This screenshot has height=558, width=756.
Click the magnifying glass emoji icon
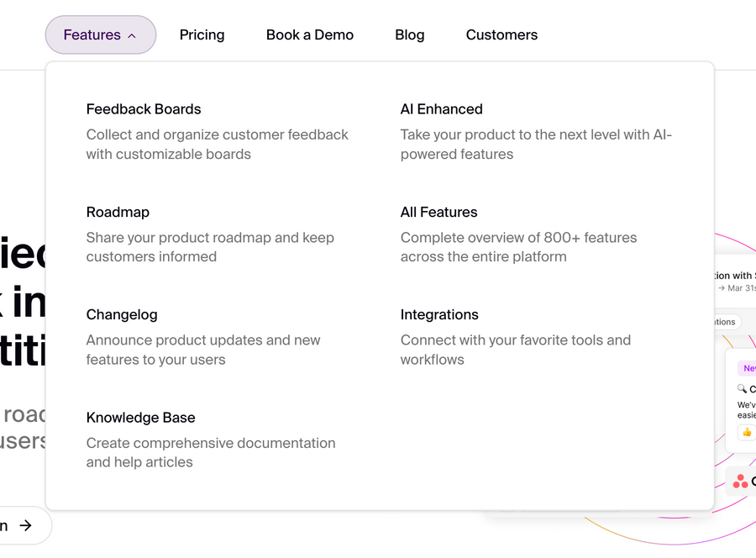[x=742, y=389]
